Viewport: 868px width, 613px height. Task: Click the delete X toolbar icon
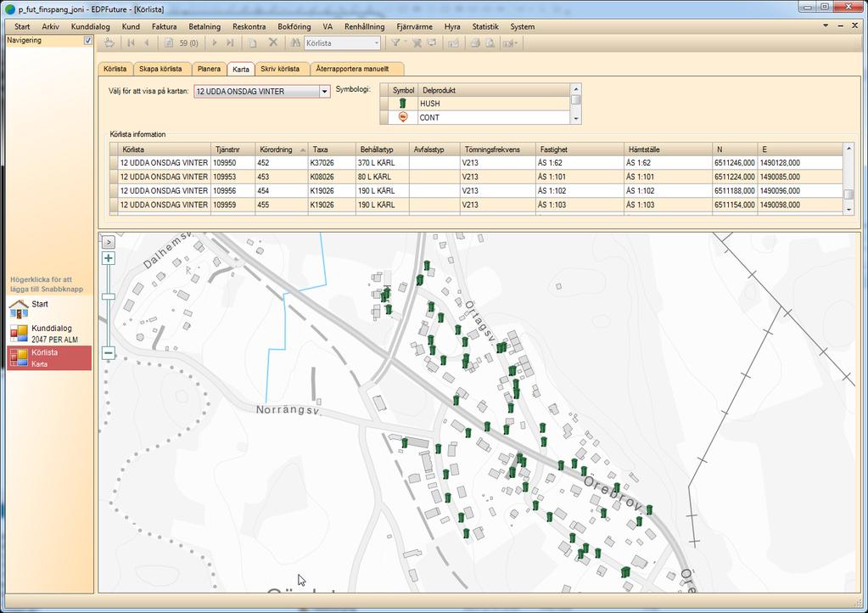(273, 42)
